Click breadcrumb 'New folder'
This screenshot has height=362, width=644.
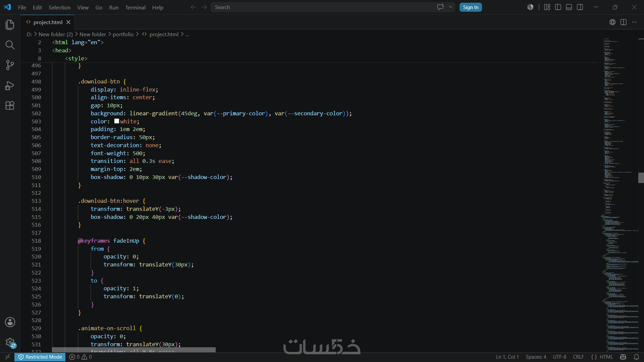(x=93, y=34)
